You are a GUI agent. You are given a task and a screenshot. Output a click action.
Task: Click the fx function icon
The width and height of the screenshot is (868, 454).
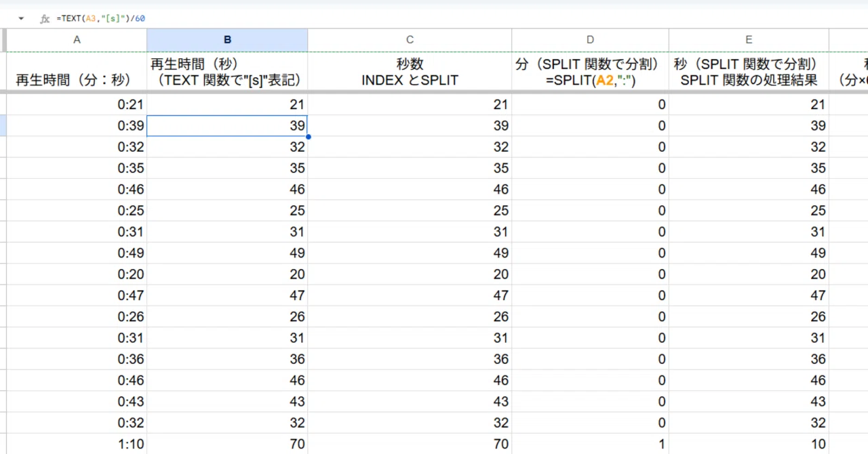[45, 19]
